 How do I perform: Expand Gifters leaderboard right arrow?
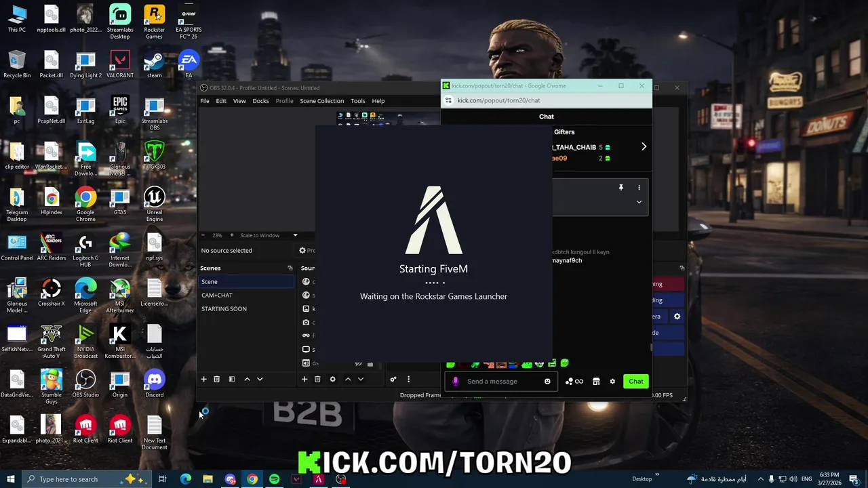point(644,146)
